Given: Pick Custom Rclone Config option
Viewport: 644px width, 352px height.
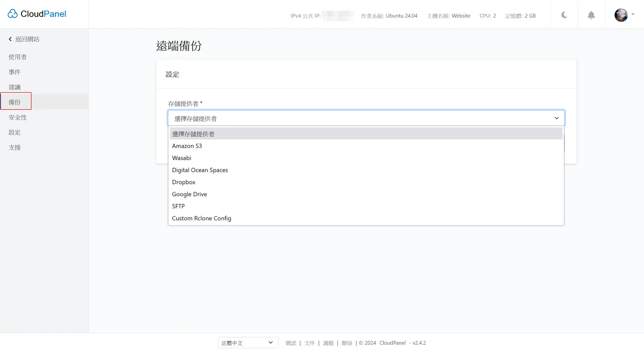Looking at the screenshot, I should [x=201, y=218].
